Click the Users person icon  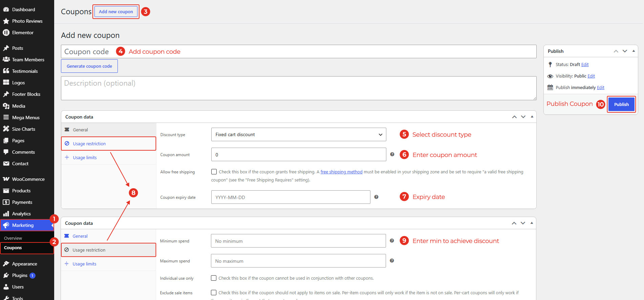tap(6, 287)
